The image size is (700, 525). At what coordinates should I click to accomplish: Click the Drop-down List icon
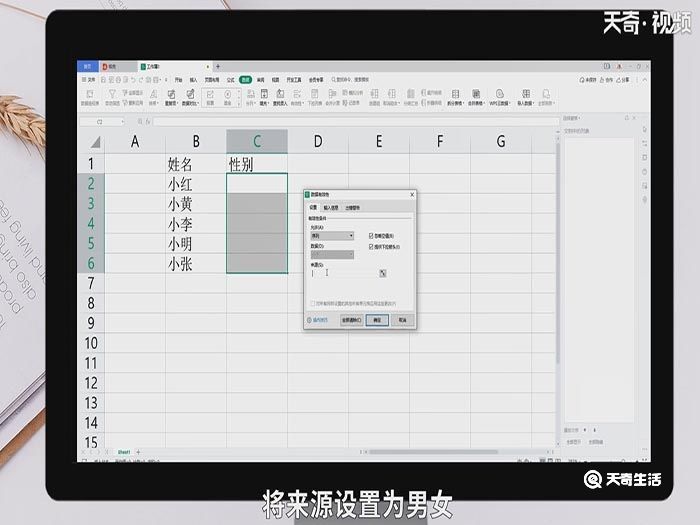click(x=315, y=93)
